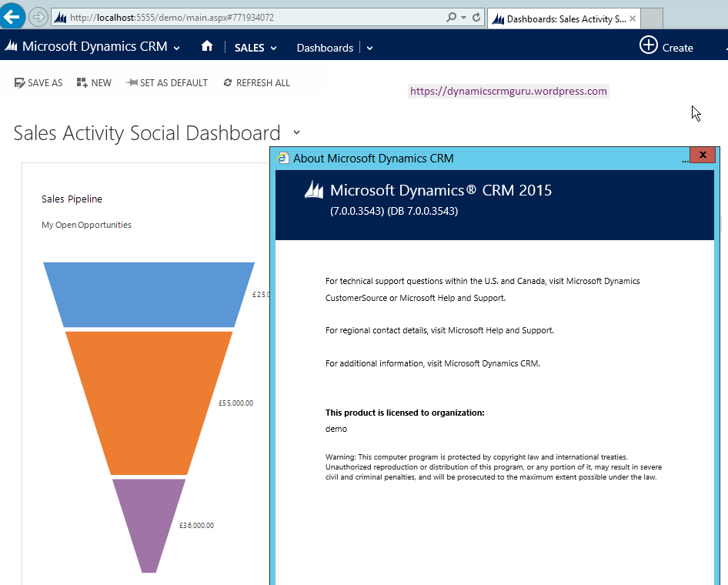
Task: Close the Dashboards browser tab
Action: point(633,18)
